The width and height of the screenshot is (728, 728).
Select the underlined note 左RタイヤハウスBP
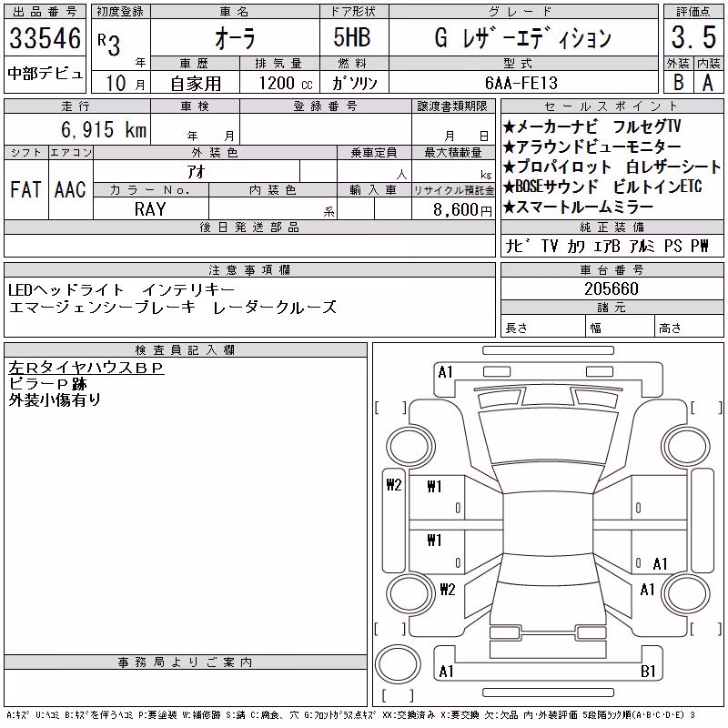click(x=86, y=368)
